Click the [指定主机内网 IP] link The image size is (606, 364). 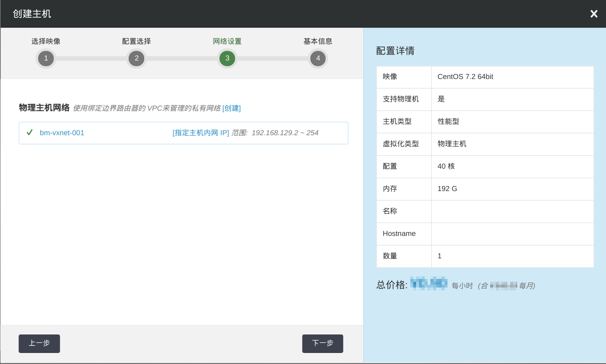pos(201,133)
